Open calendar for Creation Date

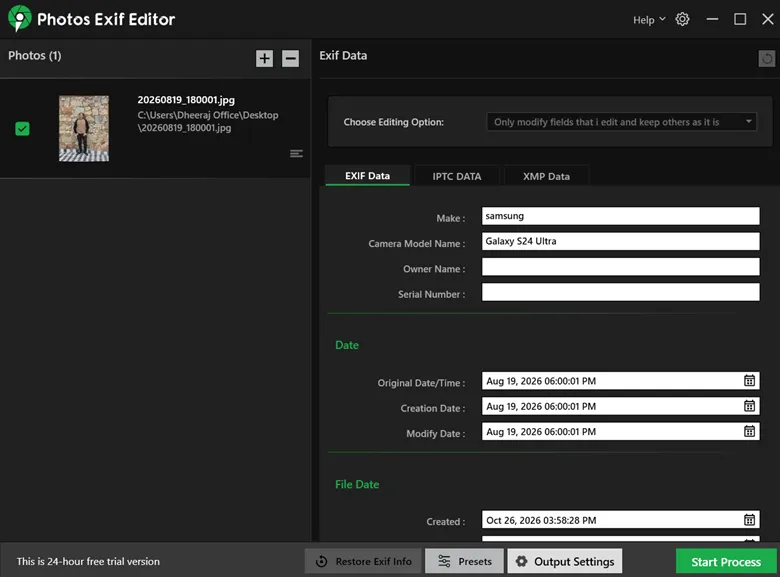(x=749, y=406)
